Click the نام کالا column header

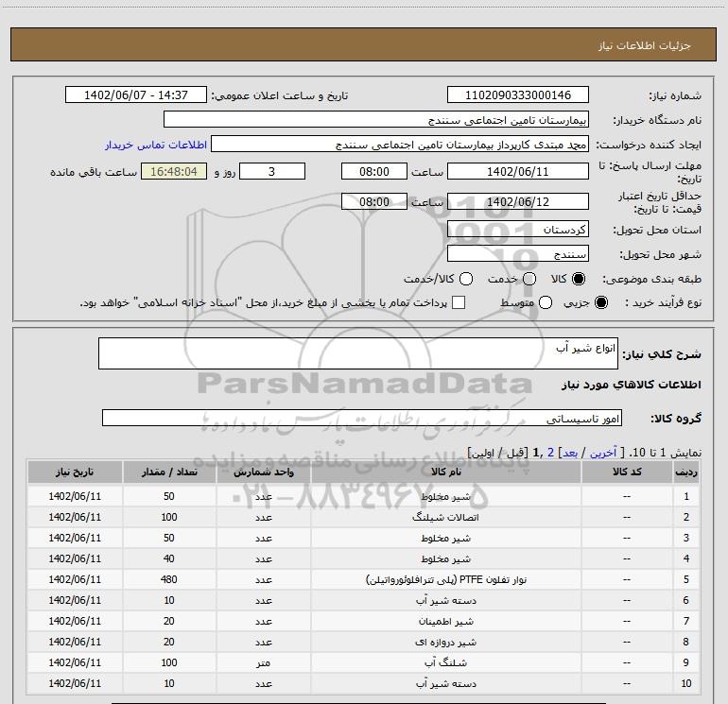[x=445, y=472]
